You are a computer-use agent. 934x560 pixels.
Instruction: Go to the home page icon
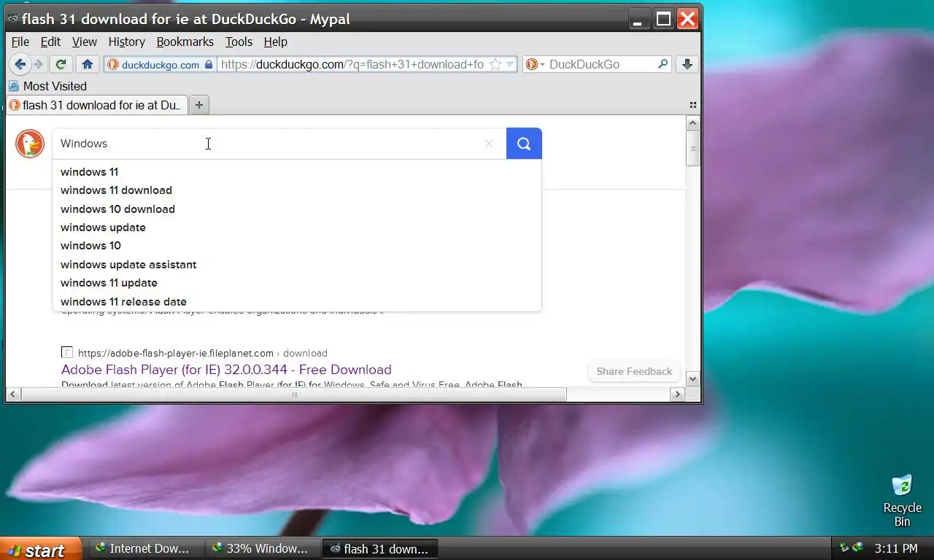[x=88, y=64]
